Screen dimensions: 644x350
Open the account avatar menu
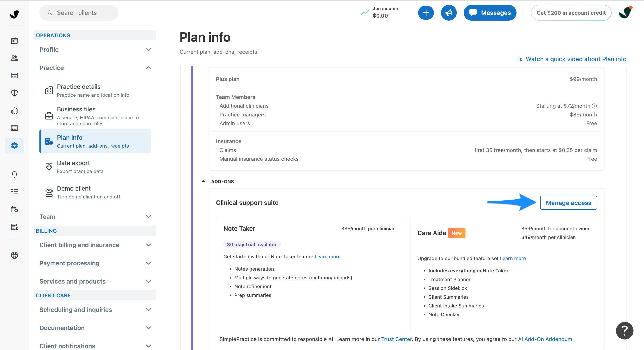626,12
